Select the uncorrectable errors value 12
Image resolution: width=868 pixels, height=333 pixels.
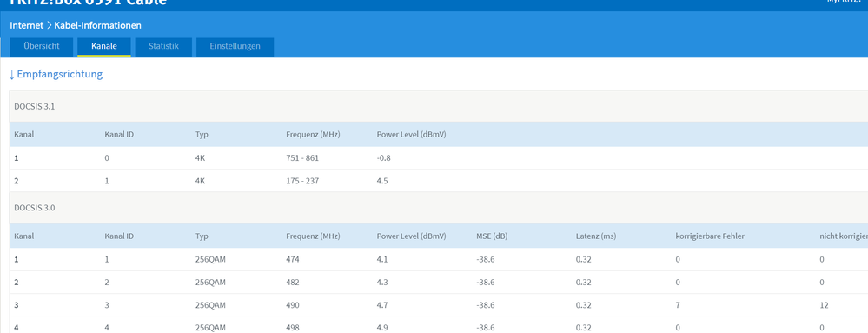click(824, 305)
